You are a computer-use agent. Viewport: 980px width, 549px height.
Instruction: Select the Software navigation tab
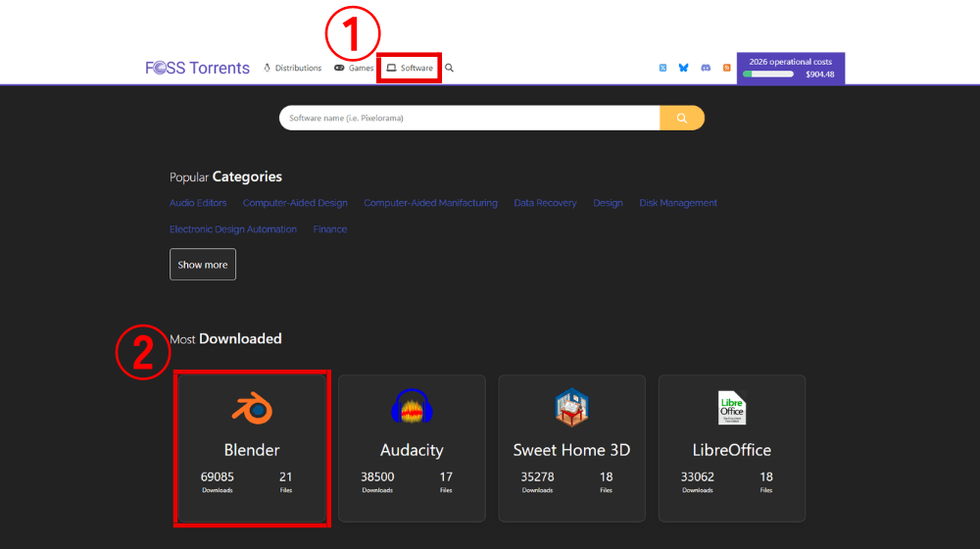[x=410, y=69]
